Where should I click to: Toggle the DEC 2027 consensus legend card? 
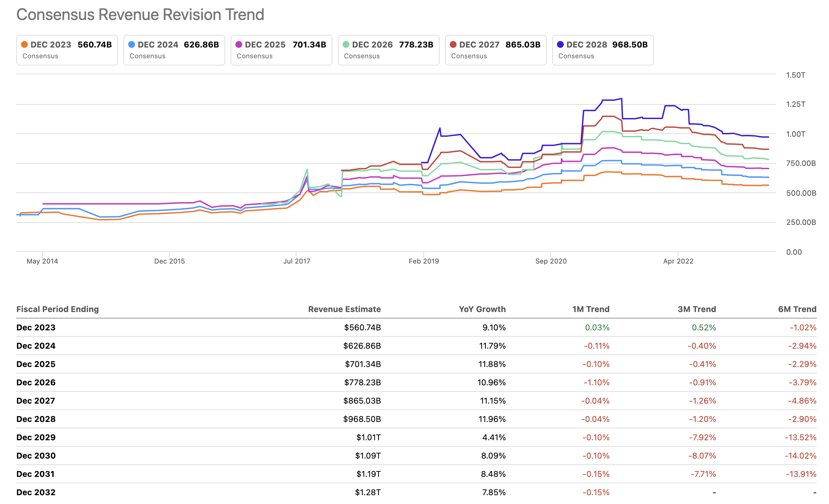496,50
